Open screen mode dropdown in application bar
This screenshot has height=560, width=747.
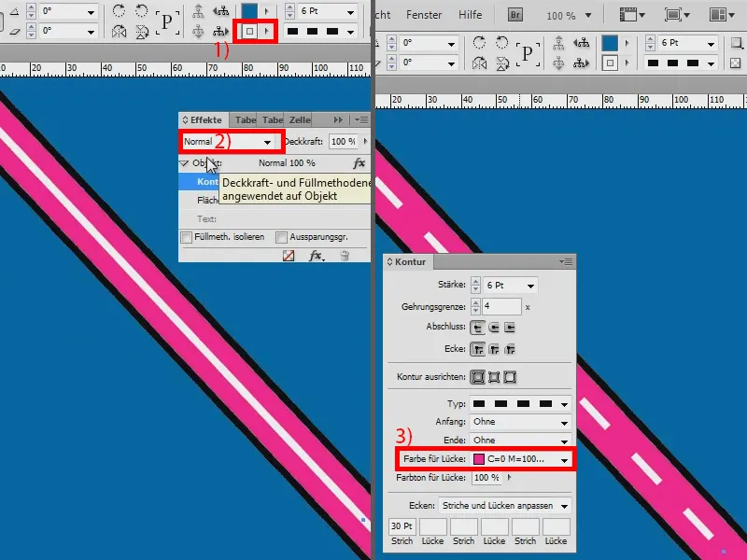(x=677, y=15)
